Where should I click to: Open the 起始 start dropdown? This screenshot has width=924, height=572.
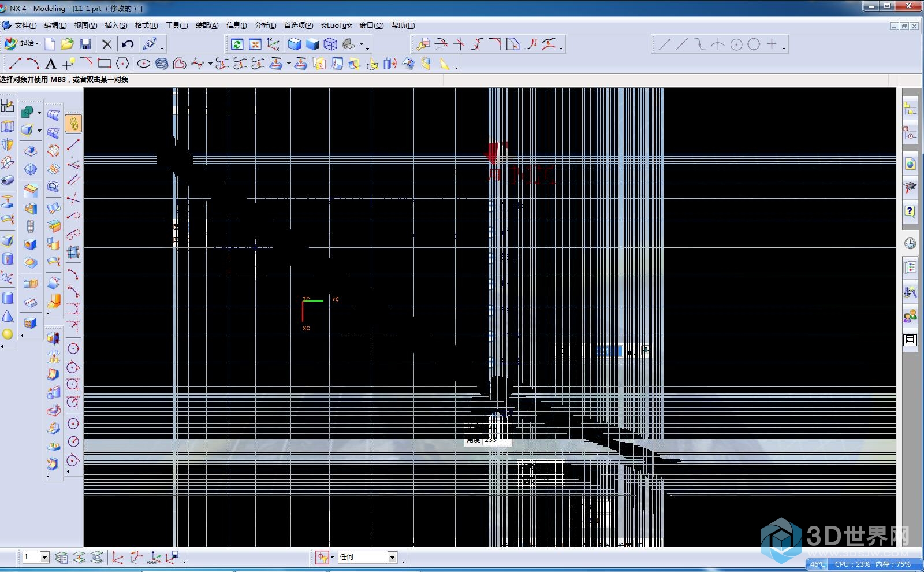(21, 44)
